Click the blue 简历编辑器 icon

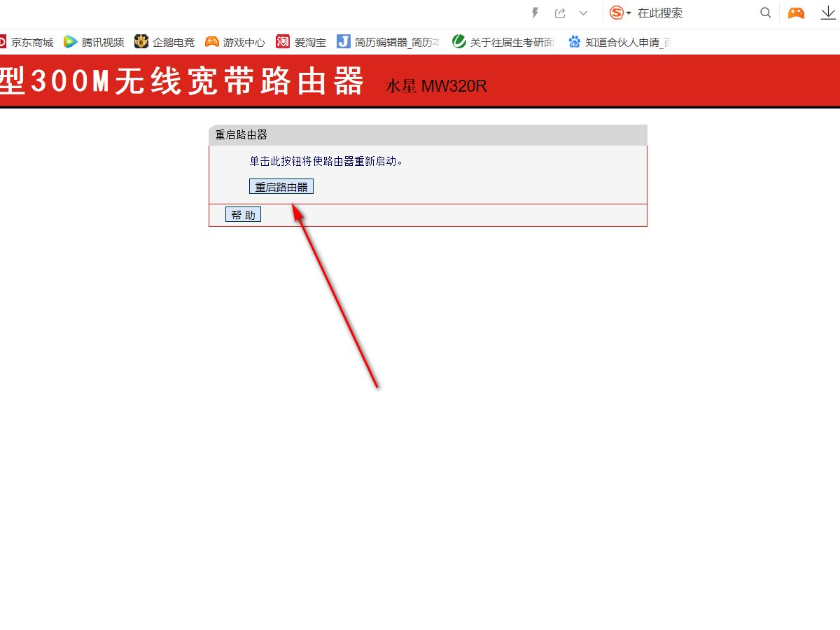[x=342, y=42]
